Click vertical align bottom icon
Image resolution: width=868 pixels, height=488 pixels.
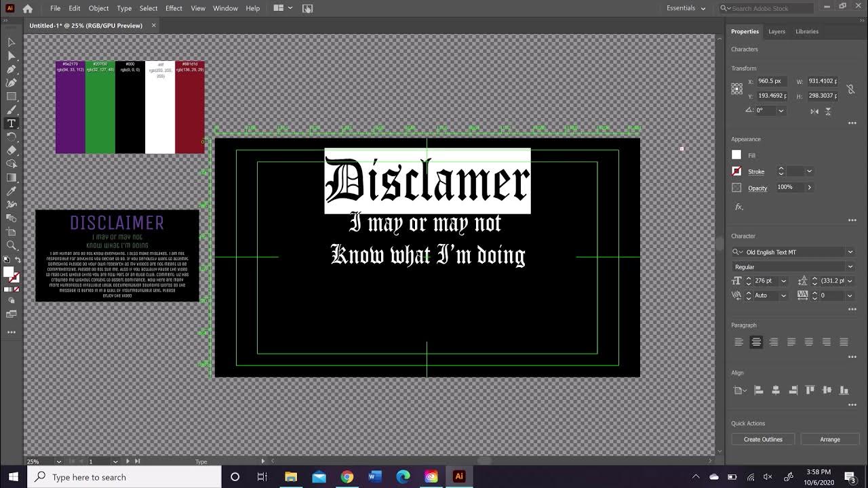844,390
